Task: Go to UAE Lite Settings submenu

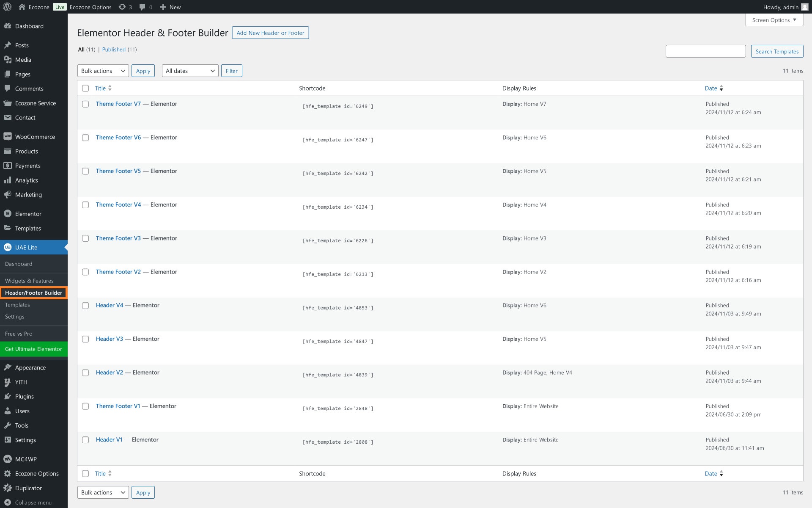Action: point(15,317)
